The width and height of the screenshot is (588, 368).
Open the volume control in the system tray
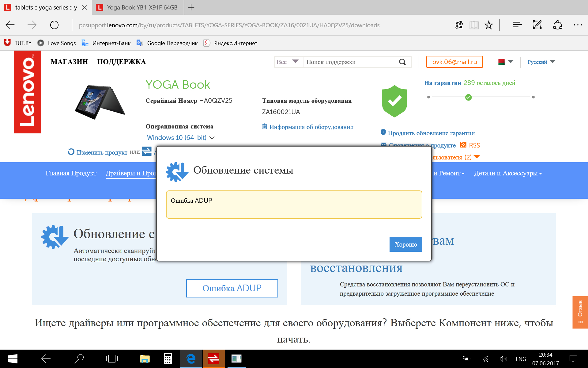[503, 359]
